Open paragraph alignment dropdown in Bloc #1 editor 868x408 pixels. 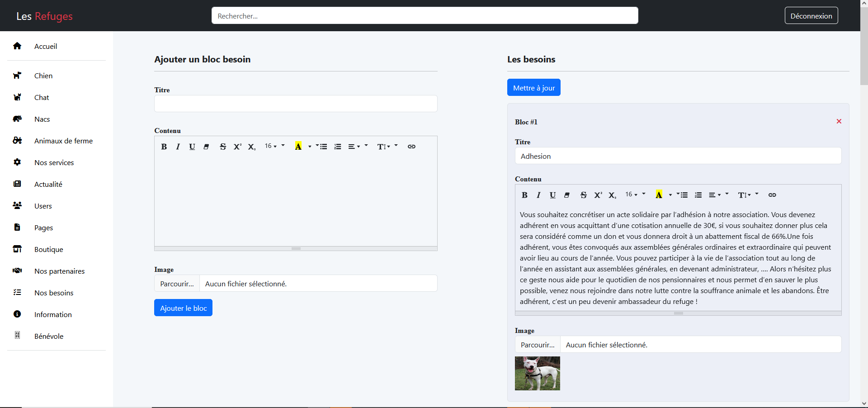715,195
